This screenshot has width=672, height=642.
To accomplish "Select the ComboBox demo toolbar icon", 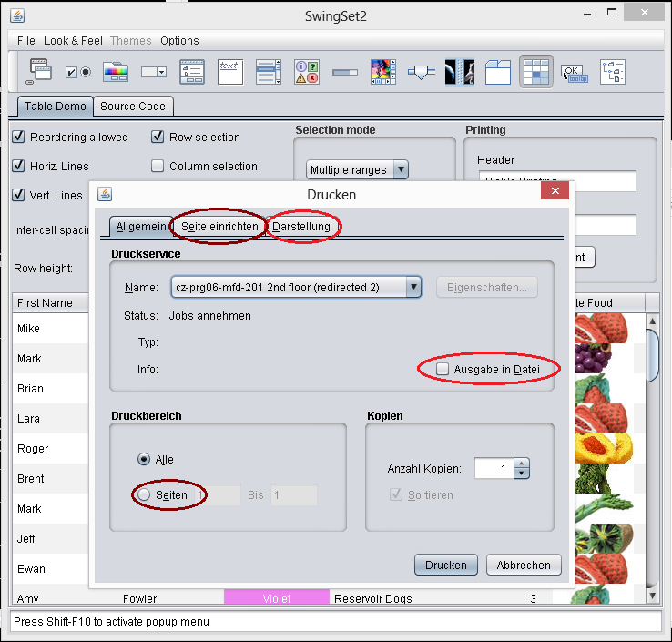I will 154,71.
